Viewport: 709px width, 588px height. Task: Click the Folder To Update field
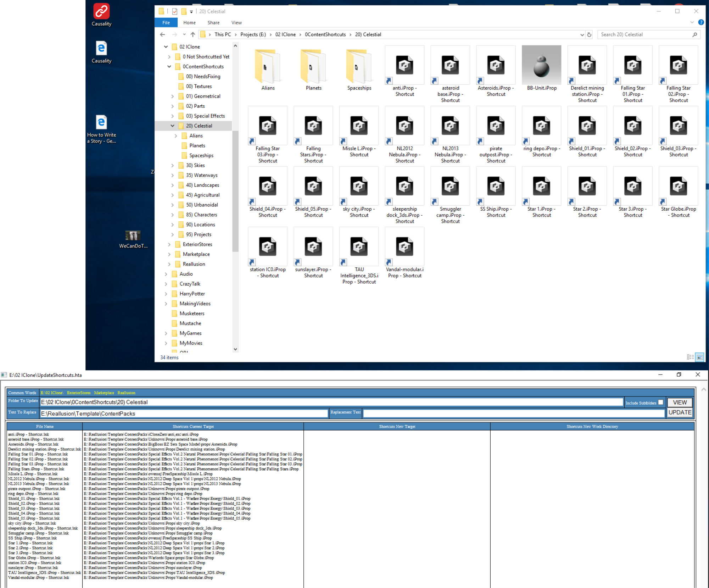tap(331, 402)
